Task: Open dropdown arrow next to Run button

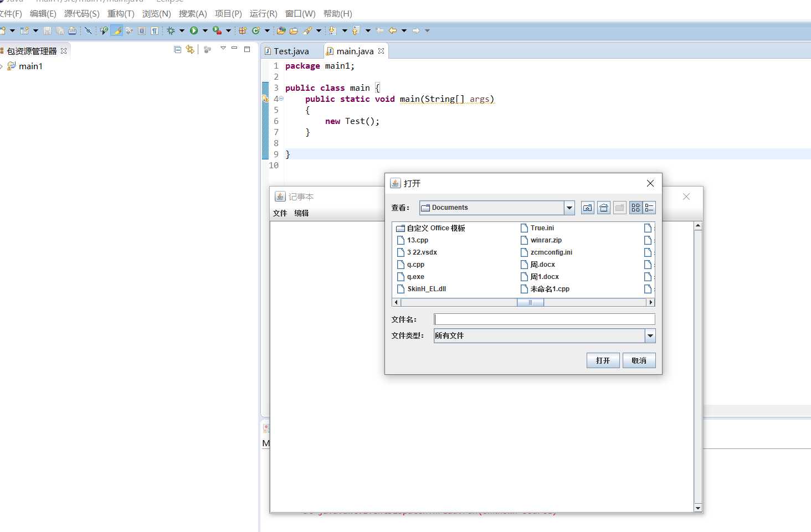Action: pos(205,31)
